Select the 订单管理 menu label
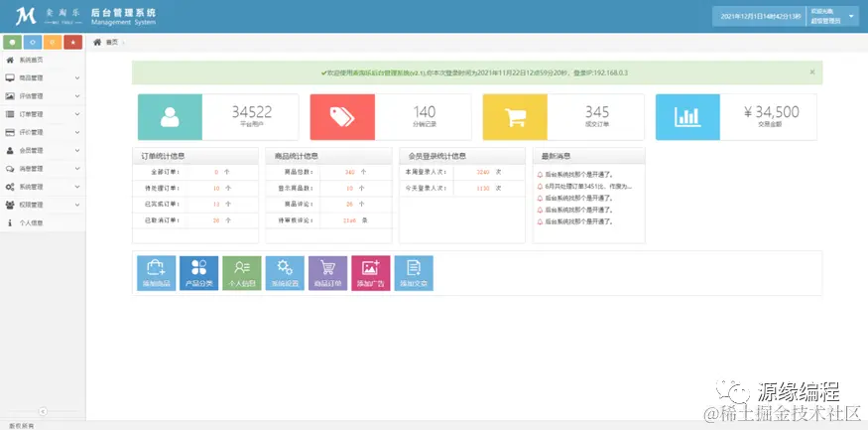Viewport: 868px width, 430px height. 31,114
